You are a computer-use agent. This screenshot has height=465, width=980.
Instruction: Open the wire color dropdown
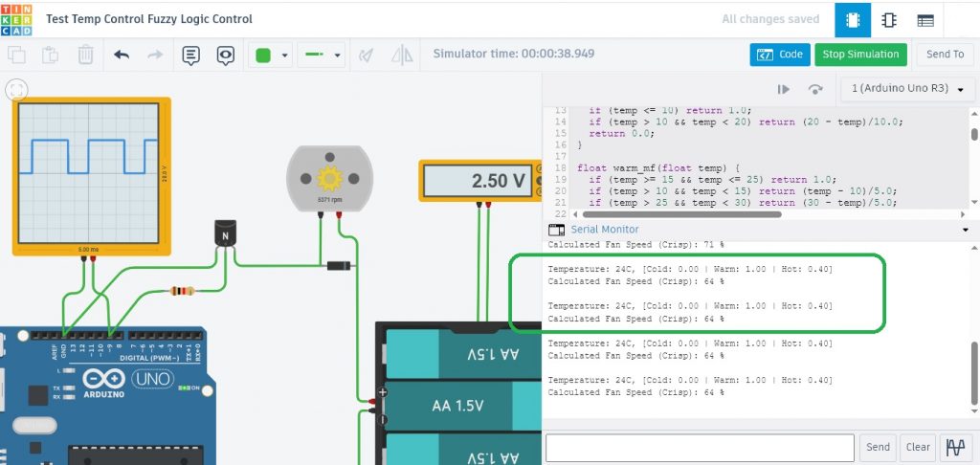[271, 55]
